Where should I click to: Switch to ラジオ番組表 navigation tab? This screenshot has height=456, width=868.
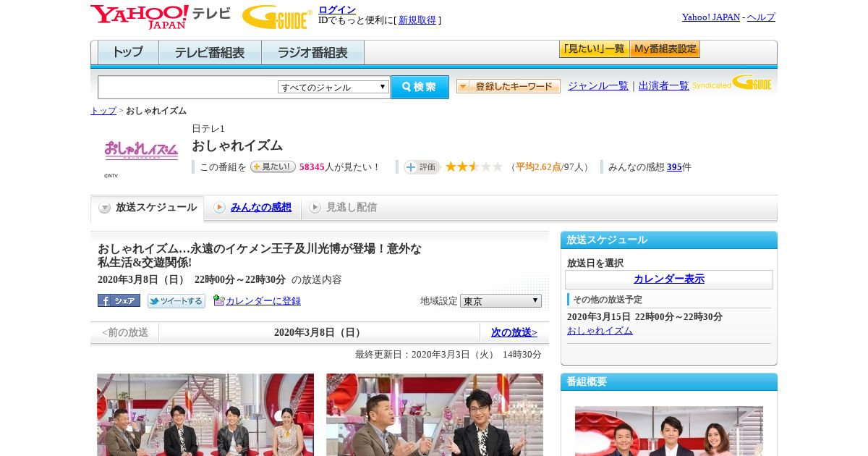(312, 53)
